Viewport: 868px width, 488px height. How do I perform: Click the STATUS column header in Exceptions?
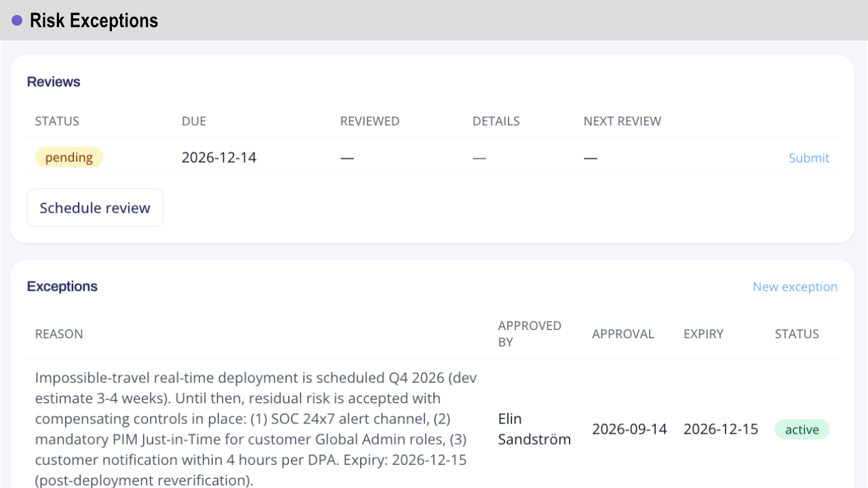coord(797,334)
